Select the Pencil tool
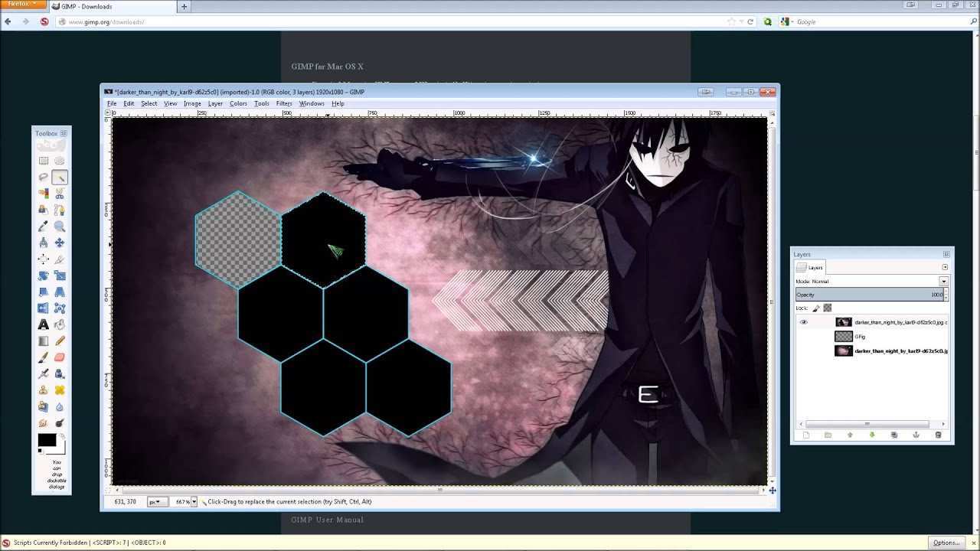The width and height of the screenshot is (980, 551). pyautogui.click(x=60, y=341)
